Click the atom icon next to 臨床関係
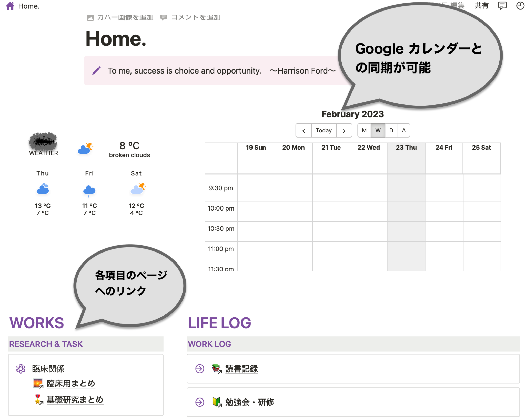This screenshot has height=420, width=525. (x=21, y=369)
